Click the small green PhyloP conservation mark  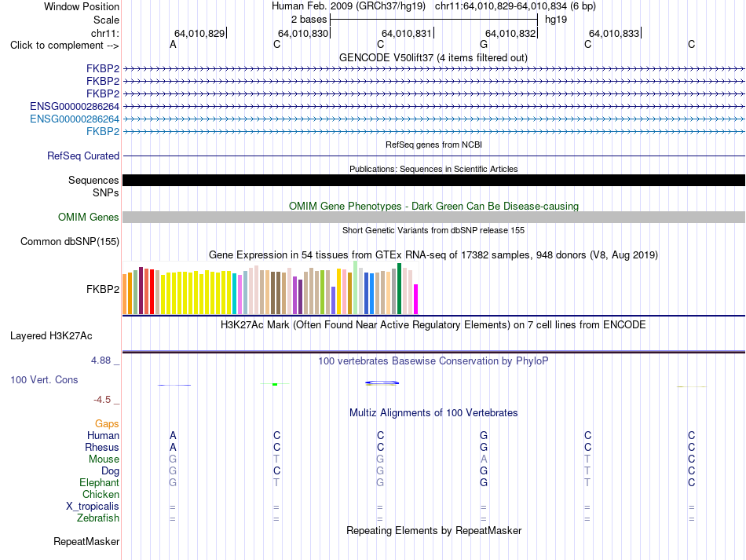(x=275, y=384)
